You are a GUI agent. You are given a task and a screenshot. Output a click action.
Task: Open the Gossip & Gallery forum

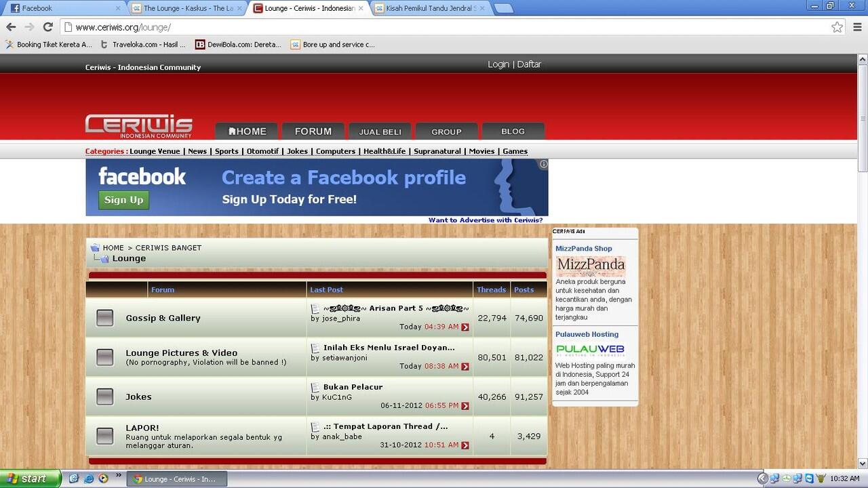click(163, 318)
